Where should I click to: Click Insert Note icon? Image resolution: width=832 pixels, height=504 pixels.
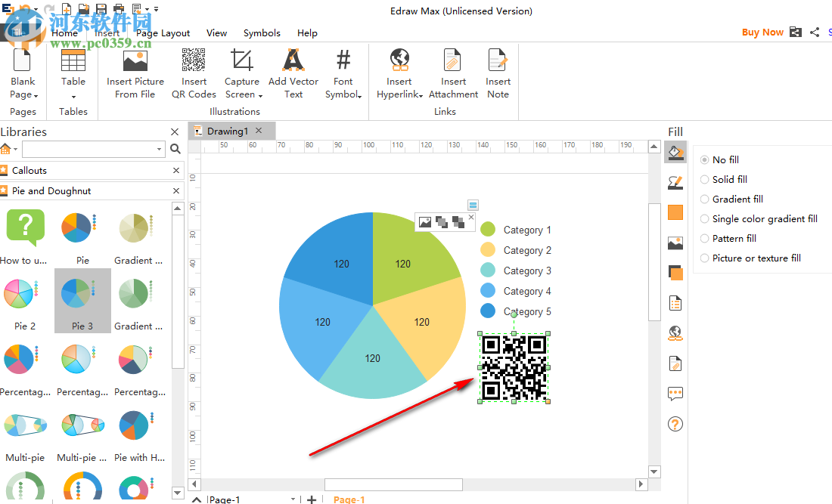click(x=498, y=60)
